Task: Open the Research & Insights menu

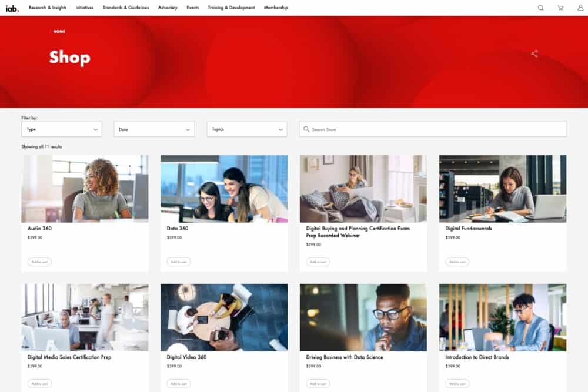Action: click(48, 8)
